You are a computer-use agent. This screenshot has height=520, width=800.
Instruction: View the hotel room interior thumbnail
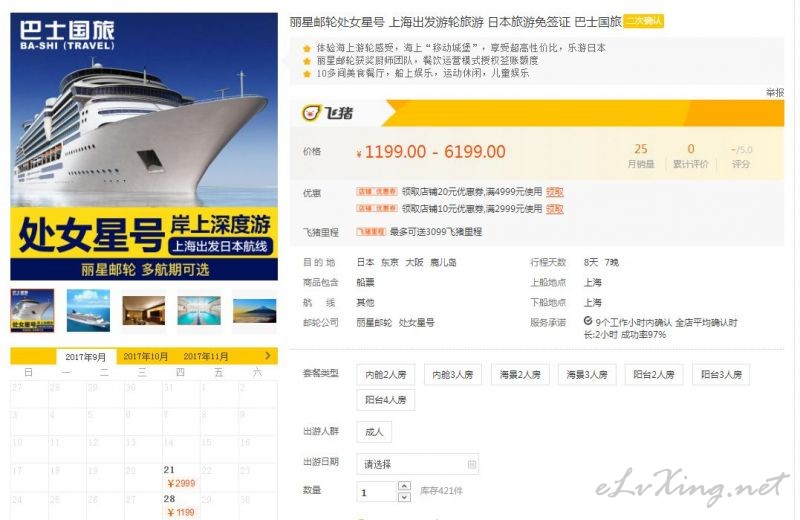[x=144, y=310]
